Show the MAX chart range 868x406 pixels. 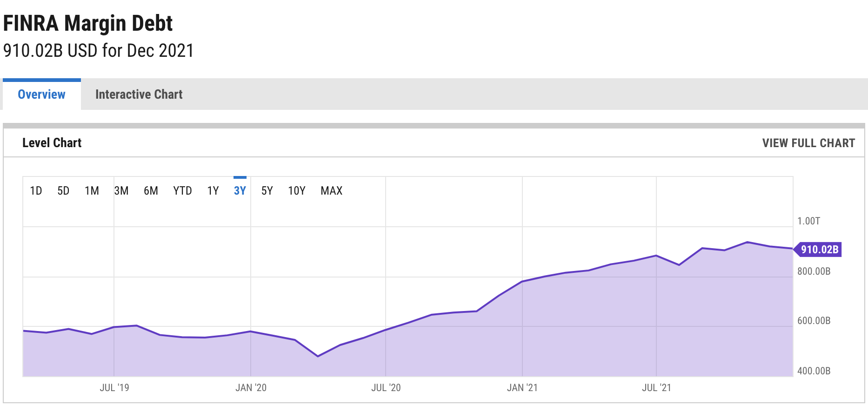click(x=332, y=190)
